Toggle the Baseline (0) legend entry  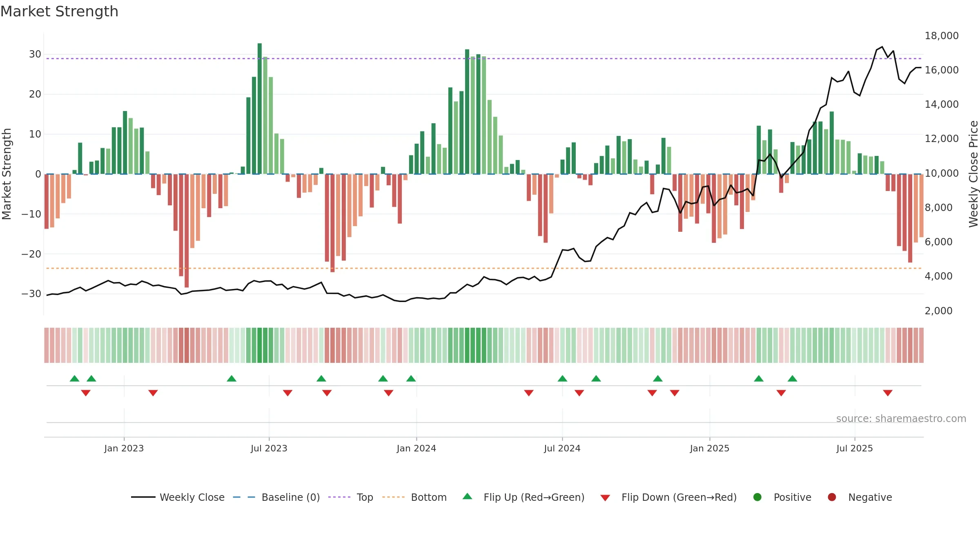pos(276,497)
